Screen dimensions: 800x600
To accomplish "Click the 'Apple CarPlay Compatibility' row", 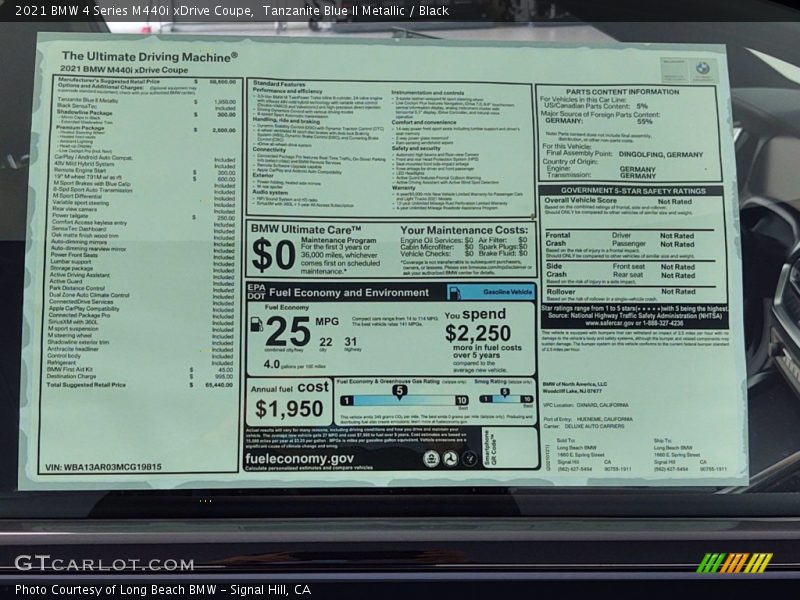I will 141,309.
